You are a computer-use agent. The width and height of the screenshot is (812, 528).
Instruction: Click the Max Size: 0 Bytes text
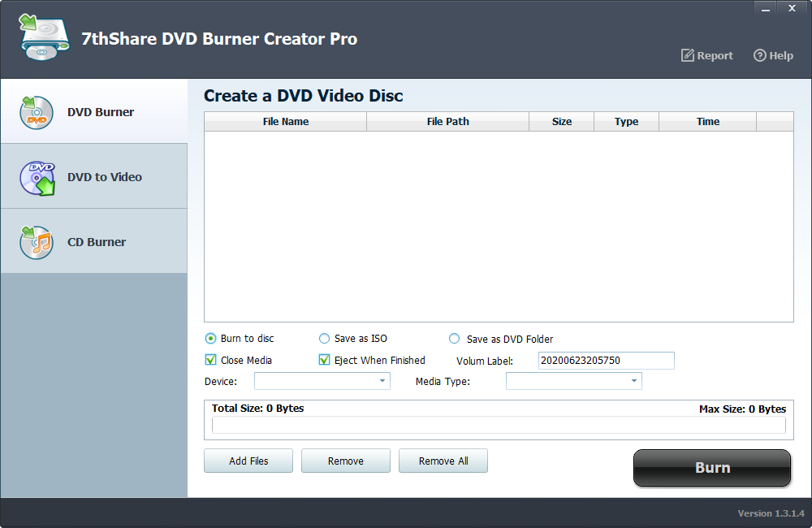743,409
